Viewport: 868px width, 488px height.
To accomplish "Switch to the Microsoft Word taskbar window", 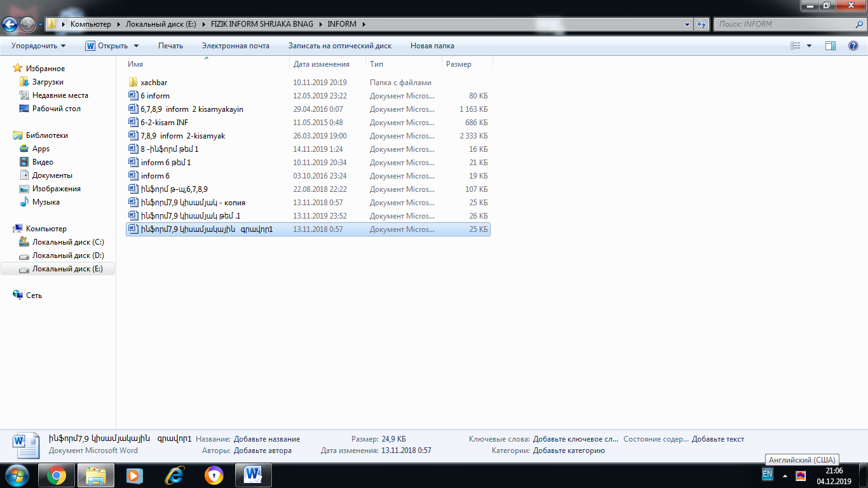I will click(x=253, y=475).
